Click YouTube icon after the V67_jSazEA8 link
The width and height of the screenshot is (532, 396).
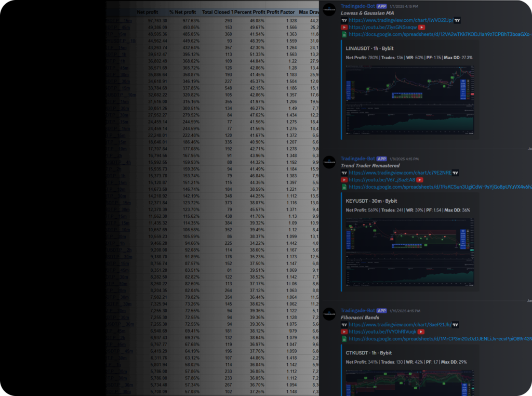tap(420, 180)
